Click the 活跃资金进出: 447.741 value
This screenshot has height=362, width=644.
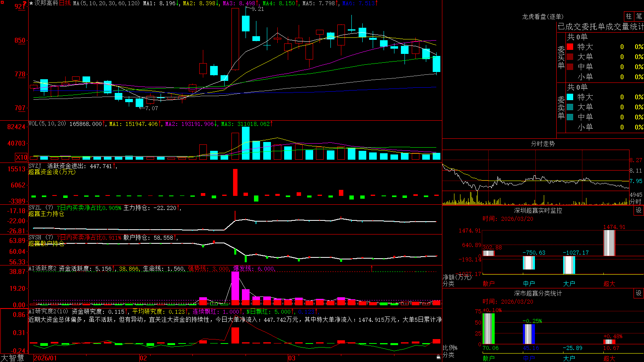point(79,166)
